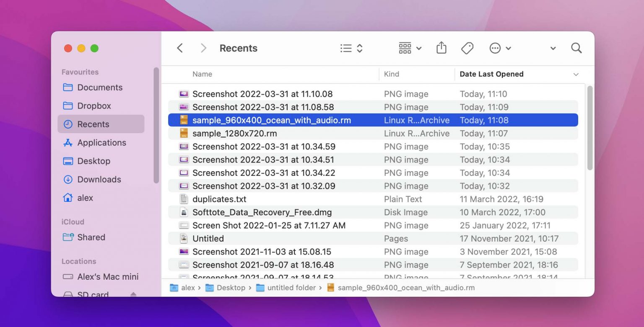Click the Tags icon in the toolbar
644x327 pixels.
[x=467, y=48]
